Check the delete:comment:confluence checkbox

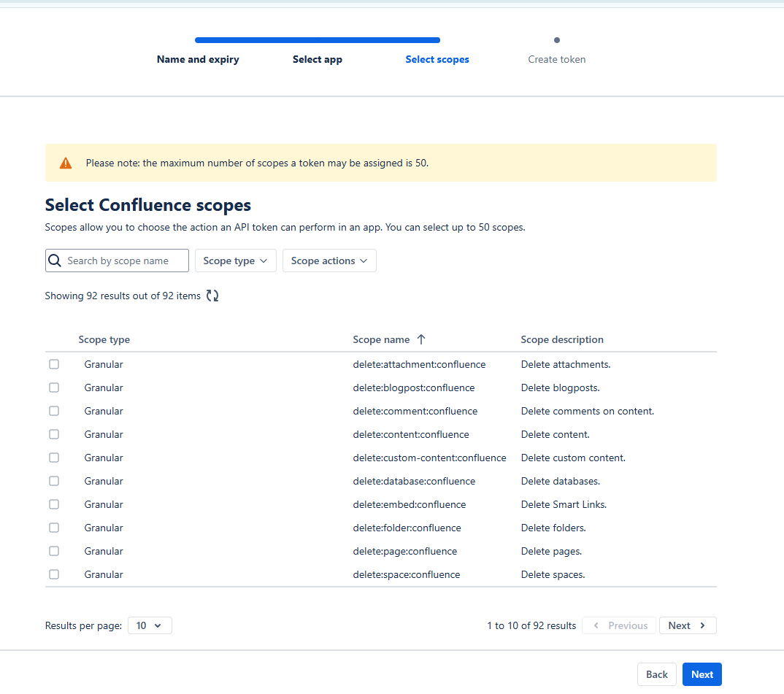coord(54,411)
